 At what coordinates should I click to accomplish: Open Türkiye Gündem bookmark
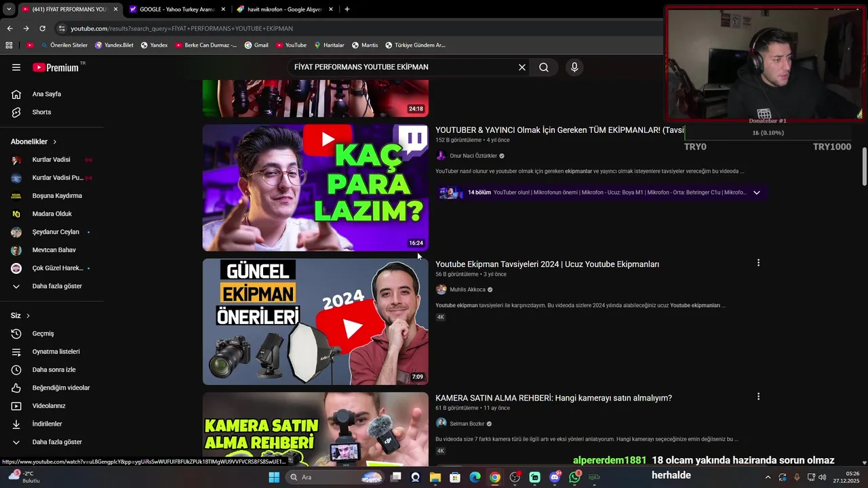(415, 45)
